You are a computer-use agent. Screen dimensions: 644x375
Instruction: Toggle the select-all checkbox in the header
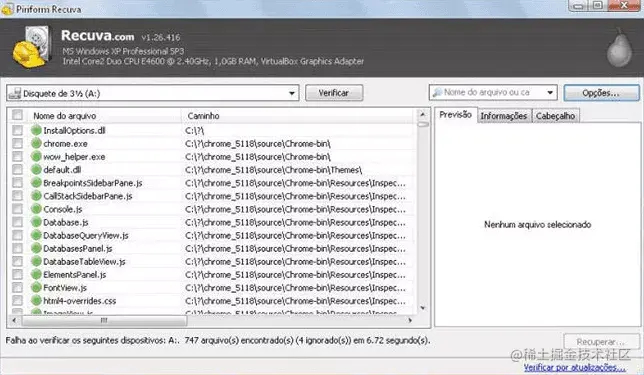tap(17, 115)
